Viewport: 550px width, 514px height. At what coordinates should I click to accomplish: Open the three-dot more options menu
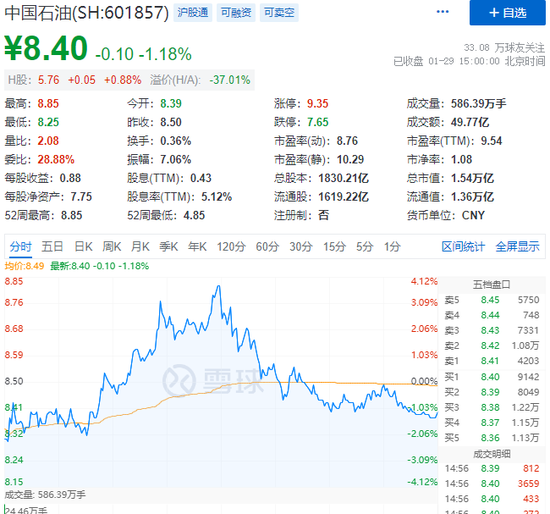442,12
